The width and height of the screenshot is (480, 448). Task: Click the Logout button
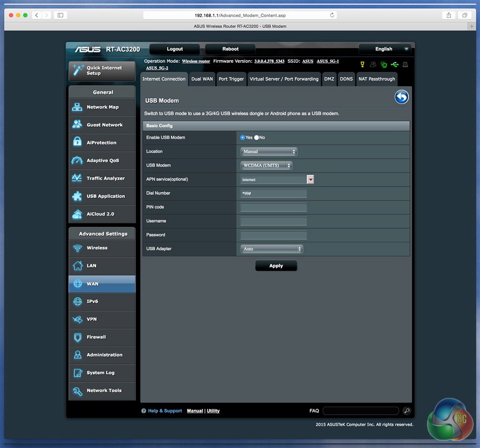(x=174, y=49)
